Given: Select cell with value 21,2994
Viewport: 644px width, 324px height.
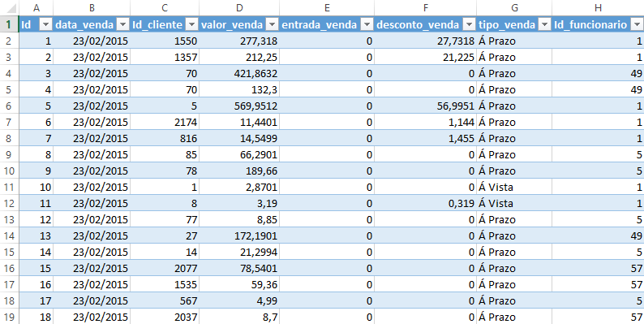Looking at the screenshot, I should [239, 252].
